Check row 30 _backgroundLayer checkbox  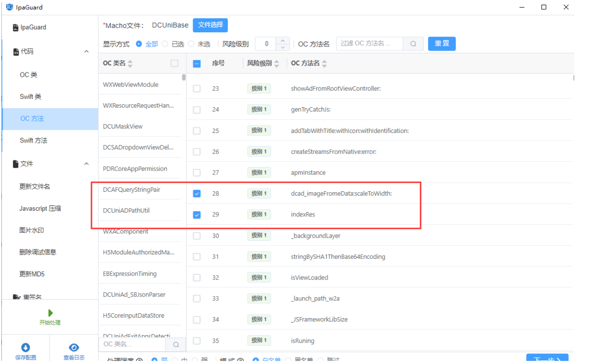click(197, 236)
